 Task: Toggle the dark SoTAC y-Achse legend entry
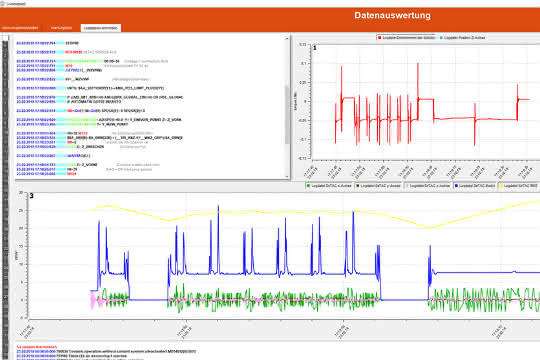[378, 186]
